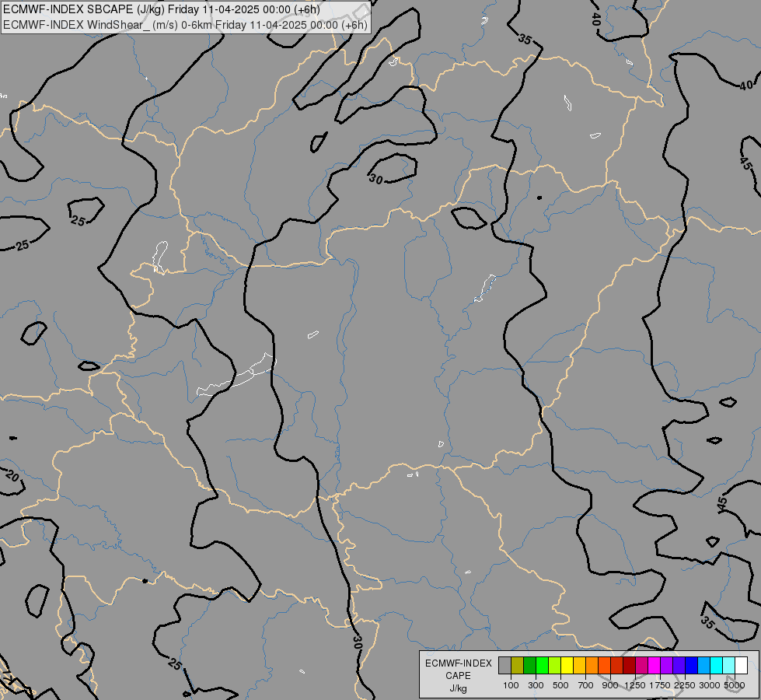Choose the sky blue swatch left of the 3000 tick
This screenshot has width=761, height=700.
click(x=703, y=665)
